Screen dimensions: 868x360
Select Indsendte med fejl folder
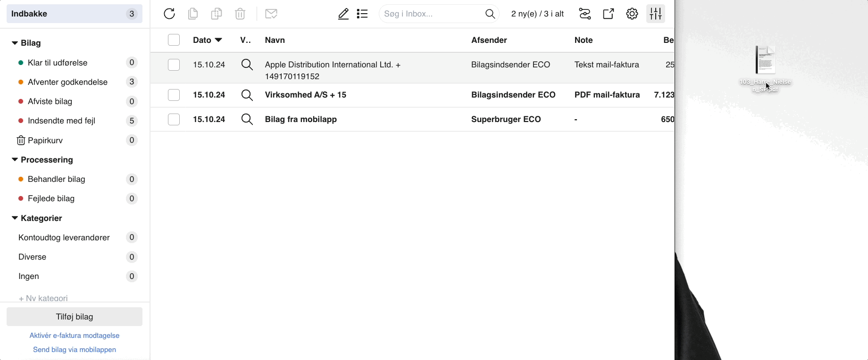(x=61, y=121)
